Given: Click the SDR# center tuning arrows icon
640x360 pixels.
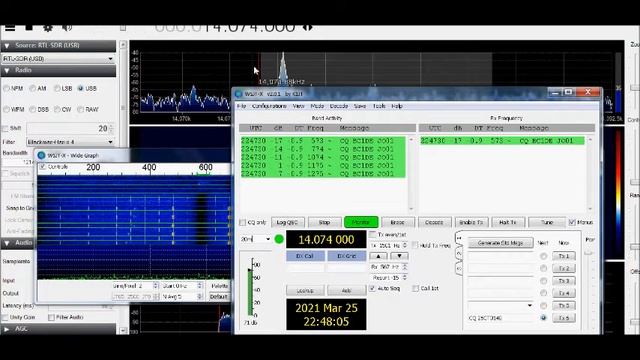Looking at the screenshot, I should pos(308,27).
